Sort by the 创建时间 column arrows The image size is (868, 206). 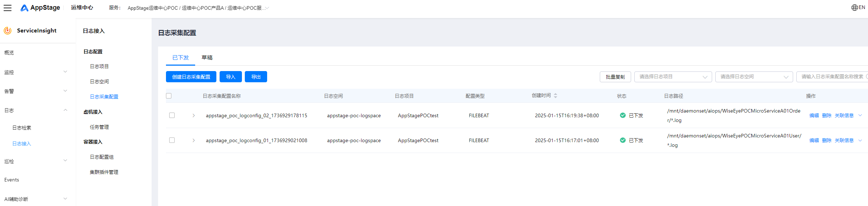(x=556, y=96)
